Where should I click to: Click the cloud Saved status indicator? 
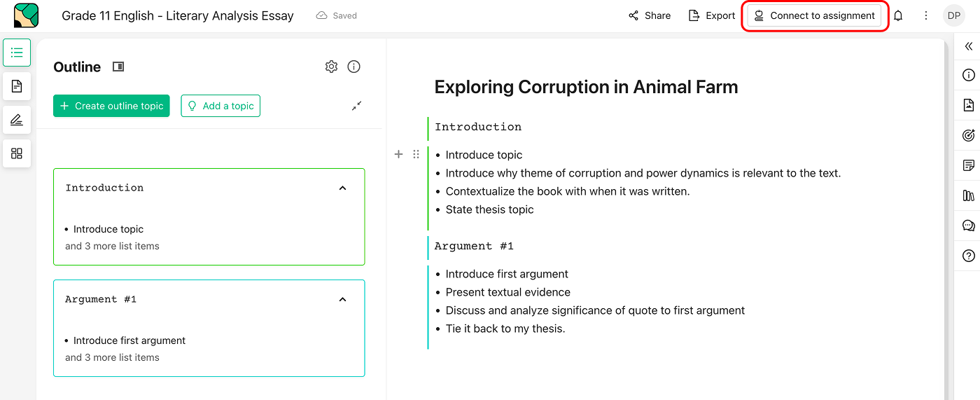pos(337,15)
